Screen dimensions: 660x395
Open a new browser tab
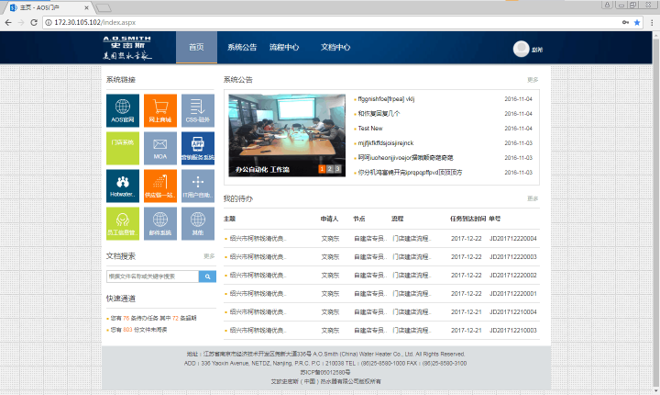104,8
